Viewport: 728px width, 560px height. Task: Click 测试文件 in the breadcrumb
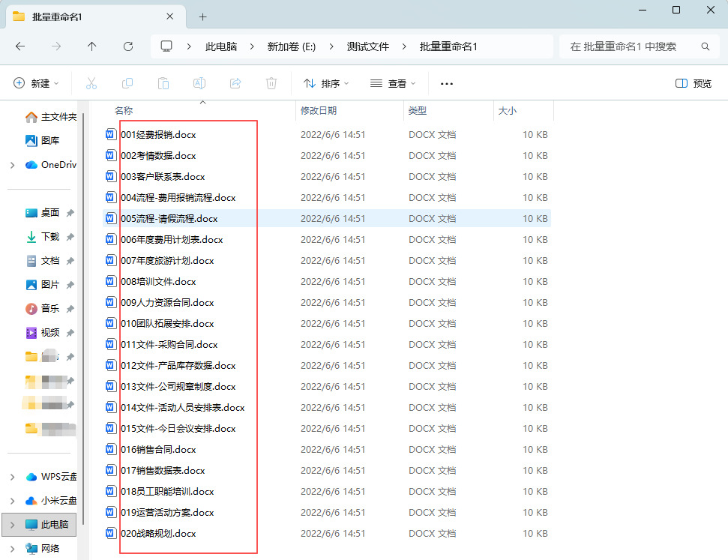(x=368, y=46)
